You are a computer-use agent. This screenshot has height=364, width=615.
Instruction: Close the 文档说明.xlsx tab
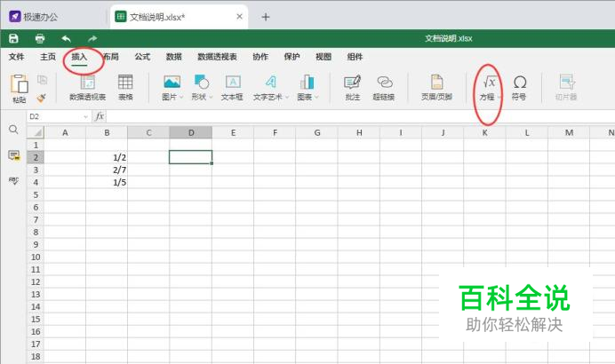[x=239, y=17]
